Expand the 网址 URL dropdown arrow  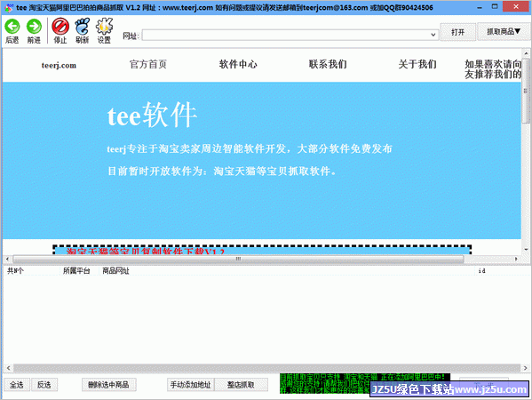tap(433, 35)
